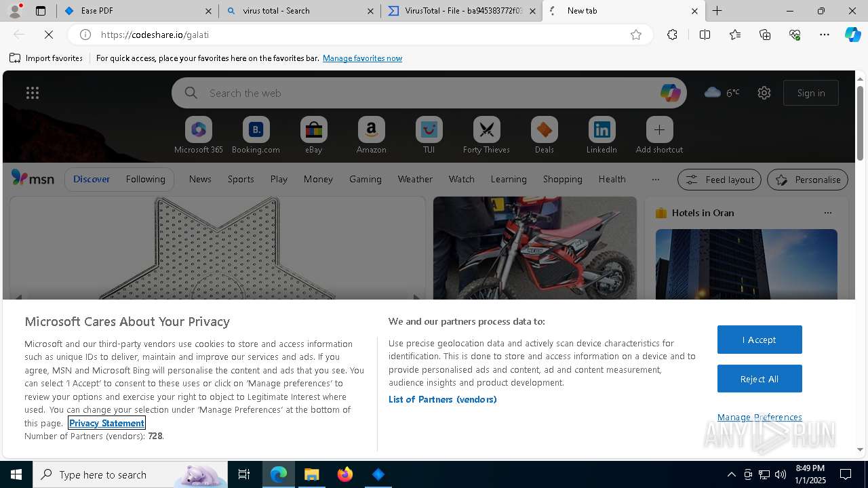View the weather 6°C widget
Screen dimensions: 868x488
722,93
